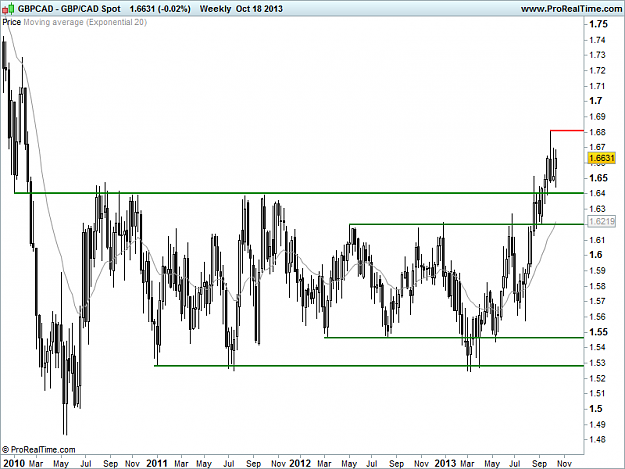The width and height of the screenshot is (625, 469).
Task: Open the www.ProRealTime.com link
Action: click(572, 9)
